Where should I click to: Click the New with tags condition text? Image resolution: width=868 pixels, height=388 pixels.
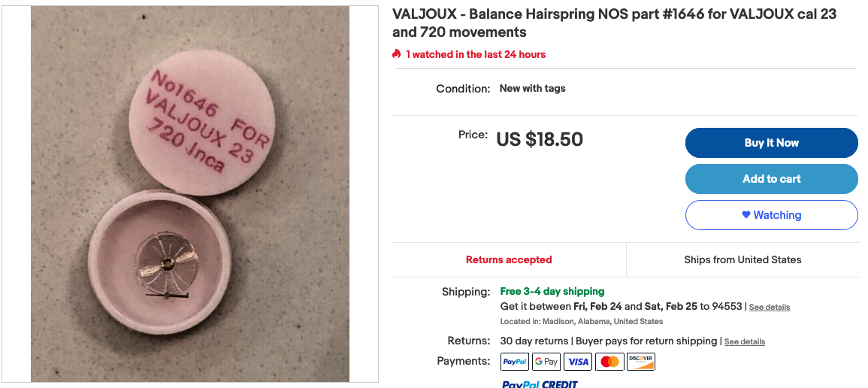(532, 88)
